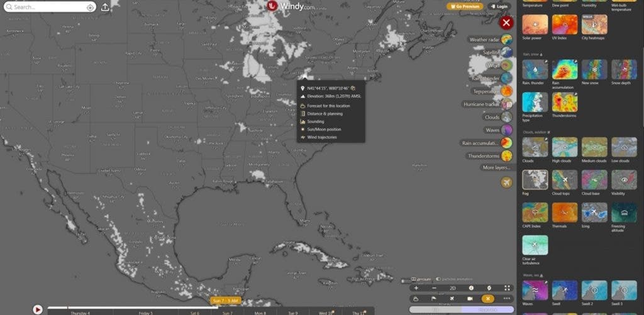The height and width of the screenshot is (315, 644).
Task: Click the orange X POI off button
Action: (x=488, y=299)
